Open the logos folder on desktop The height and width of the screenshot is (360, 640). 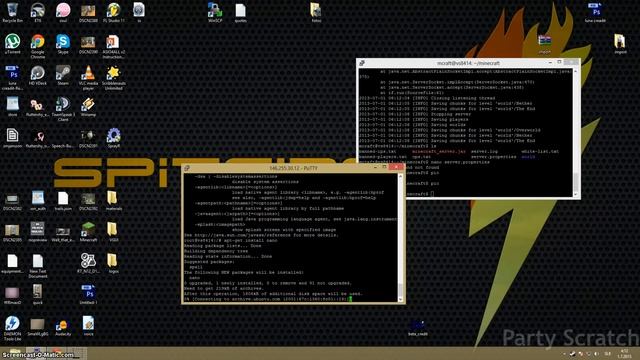coord(113,264)
